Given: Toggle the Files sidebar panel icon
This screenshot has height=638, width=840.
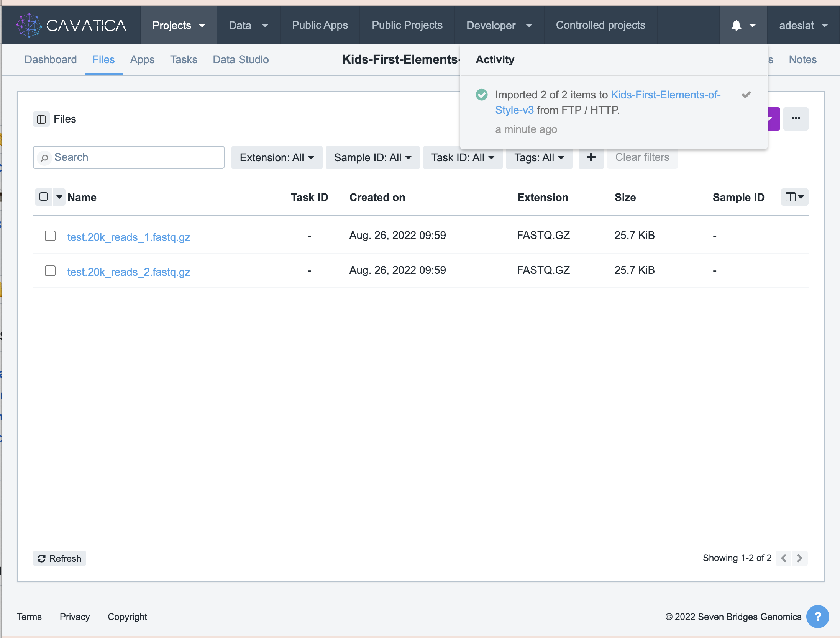Looking at the screenshot, I should coord(41,119).
